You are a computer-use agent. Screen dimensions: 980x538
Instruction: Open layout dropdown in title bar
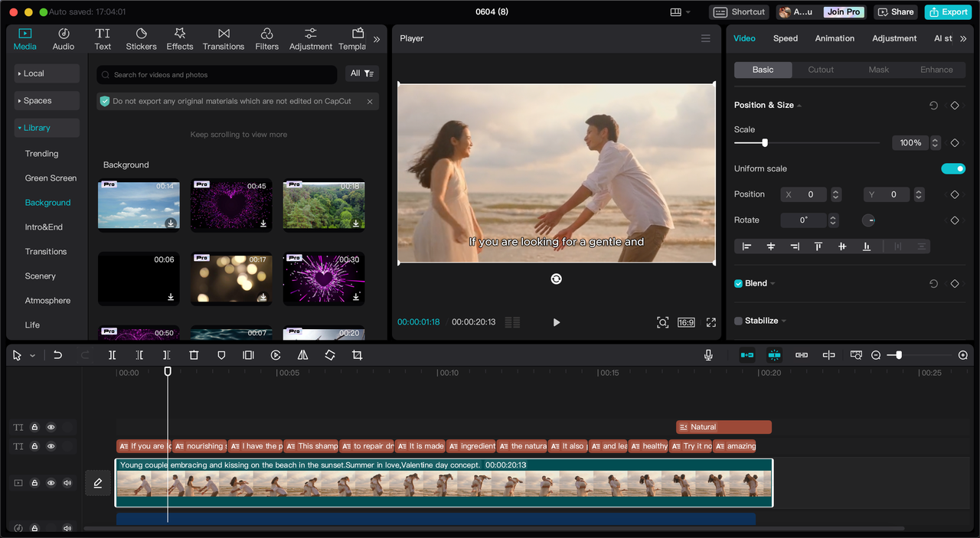coord(680,12)
